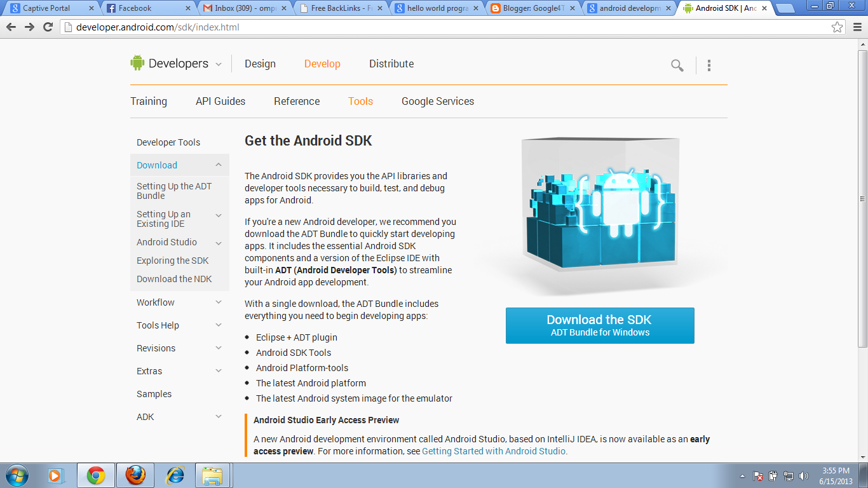This screenshot has width=868, height=488.
Task: Expand the Extras section chevron
Action: coord(219,371)
